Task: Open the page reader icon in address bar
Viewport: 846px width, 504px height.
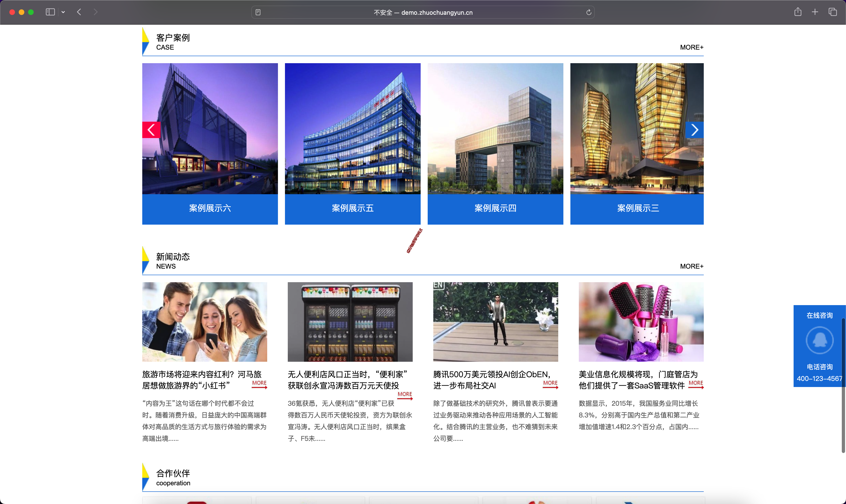Action: tap(258, 13)
